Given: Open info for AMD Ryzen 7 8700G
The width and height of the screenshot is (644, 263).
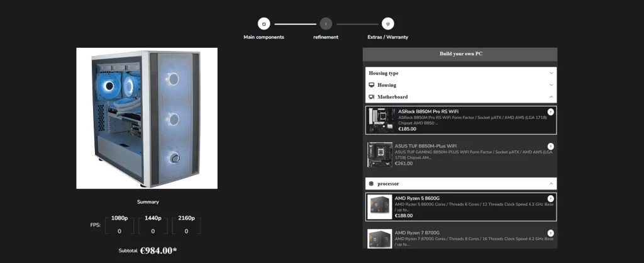Looking at the screenshot, I should point(550,233).
